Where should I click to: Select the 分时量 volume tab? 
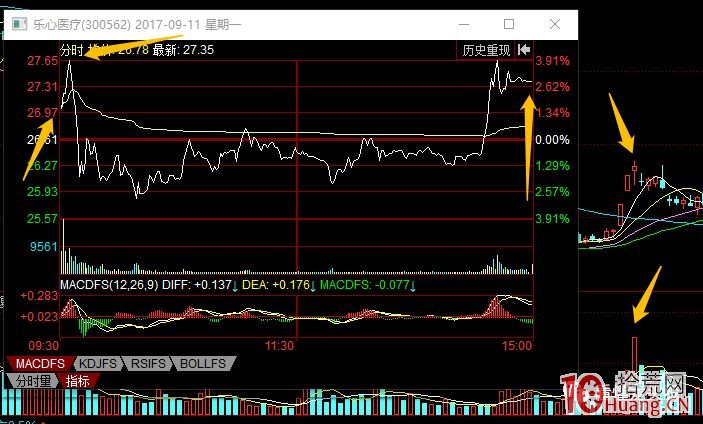click(33, 381)
